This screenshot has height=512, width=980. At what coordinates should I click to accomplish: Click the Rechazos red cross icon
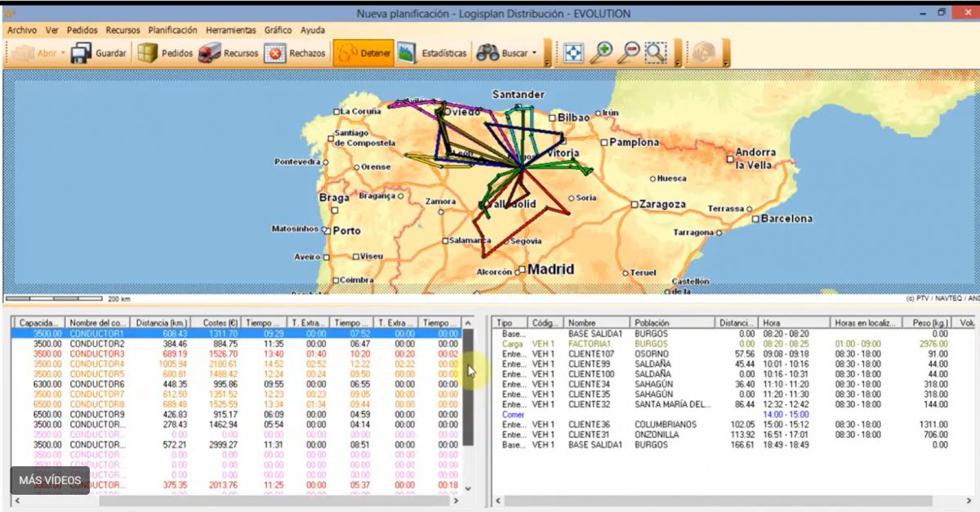pos(275,54)
